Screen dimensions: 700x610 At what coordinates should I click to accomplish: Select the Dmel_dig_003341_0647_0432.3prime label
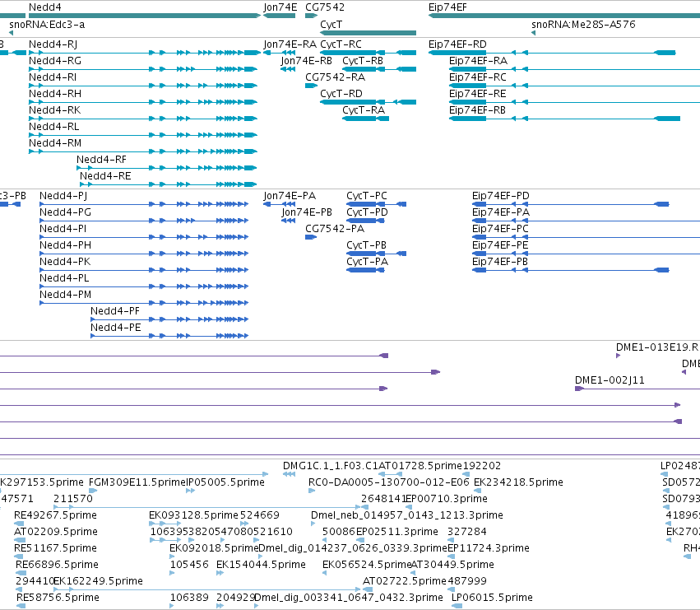pos(349,598)
